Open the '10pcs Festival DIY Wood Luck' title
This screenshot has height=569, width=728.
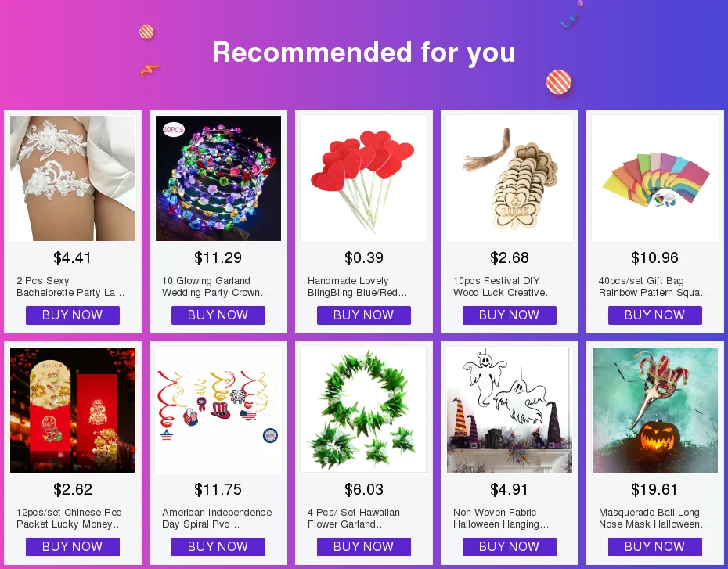(504, 286)
